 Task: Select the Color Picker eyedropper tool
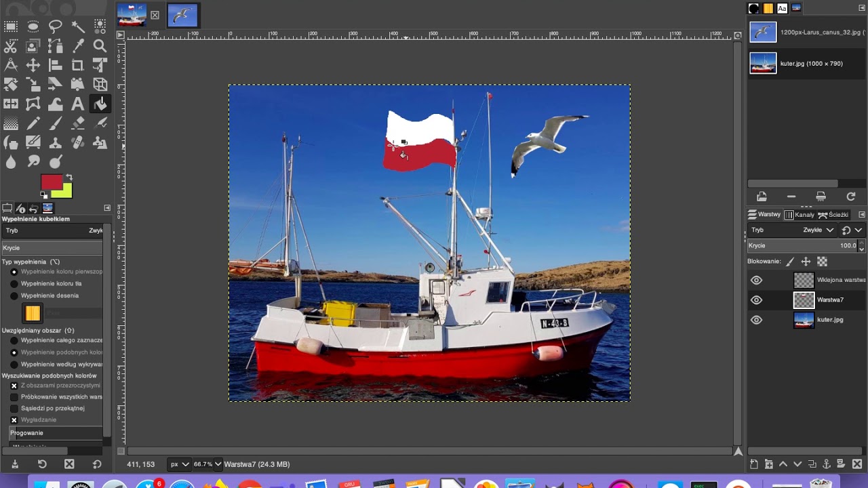click(78, 46)
